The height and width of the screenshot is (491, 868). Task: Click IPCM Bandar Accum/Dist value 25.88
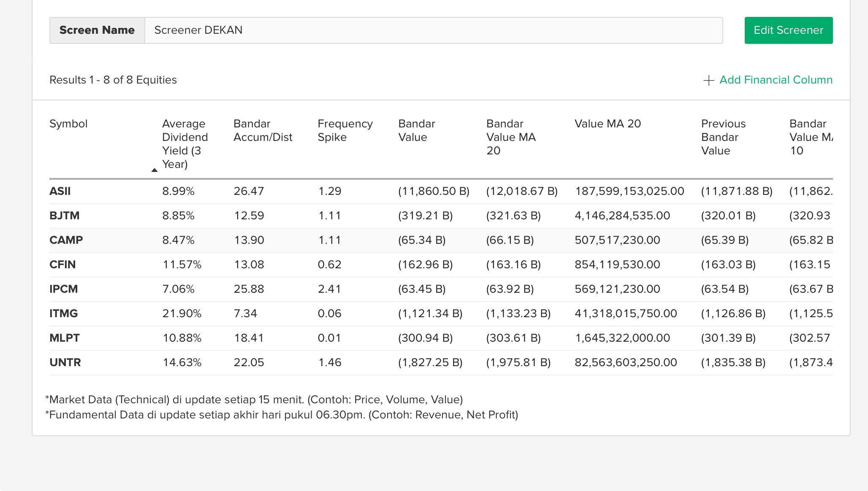click(x=249, y=289)
